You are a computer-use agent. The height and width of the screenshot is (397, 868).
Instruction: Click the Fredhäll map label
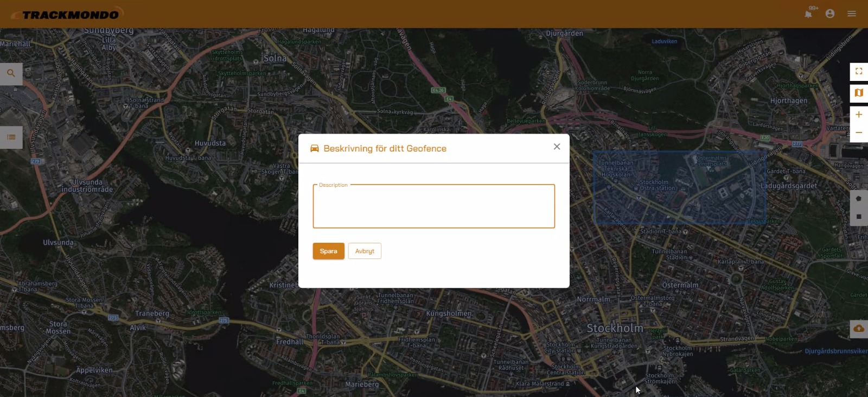point(290,342)
